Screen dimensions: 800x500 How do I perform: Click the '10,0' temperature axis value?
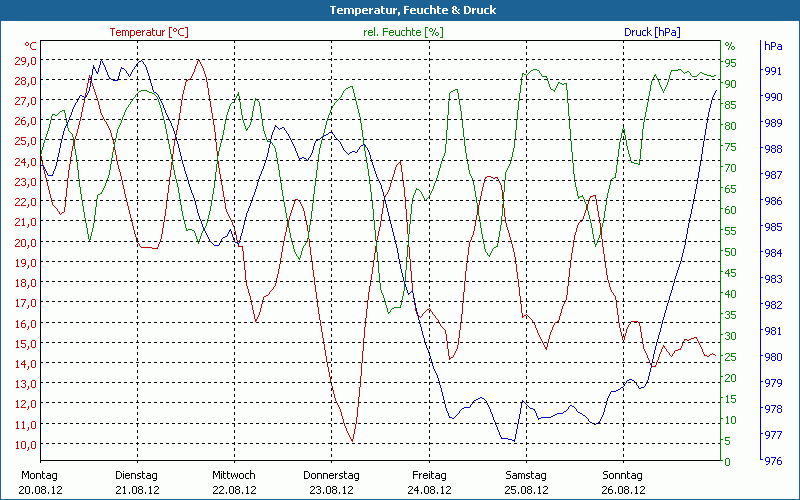point(25,444)
